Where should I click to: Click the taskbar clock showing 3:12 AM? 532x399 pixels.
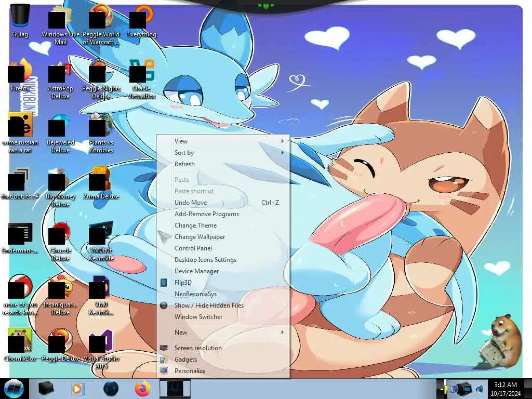[x=506, y=389]
